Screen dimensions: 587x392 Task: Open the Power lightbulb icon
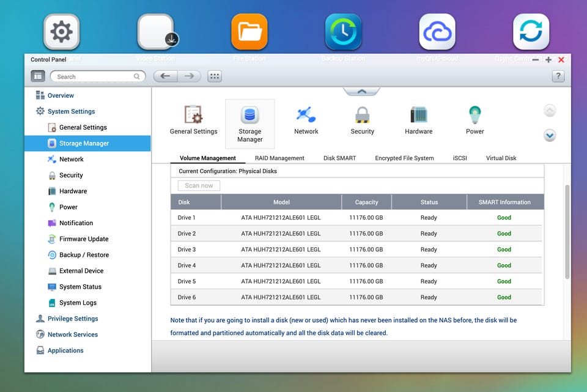click(x=474, y=115)
